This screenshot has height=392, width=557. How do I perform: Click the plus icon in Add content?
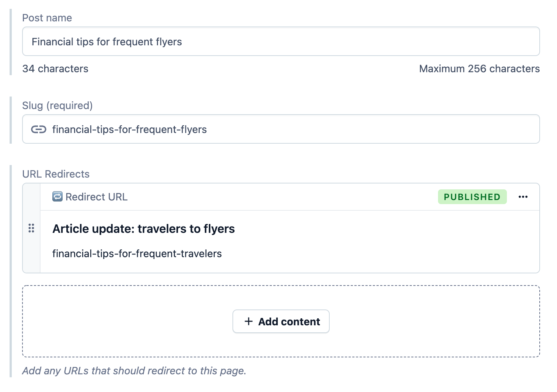(249, 321)
